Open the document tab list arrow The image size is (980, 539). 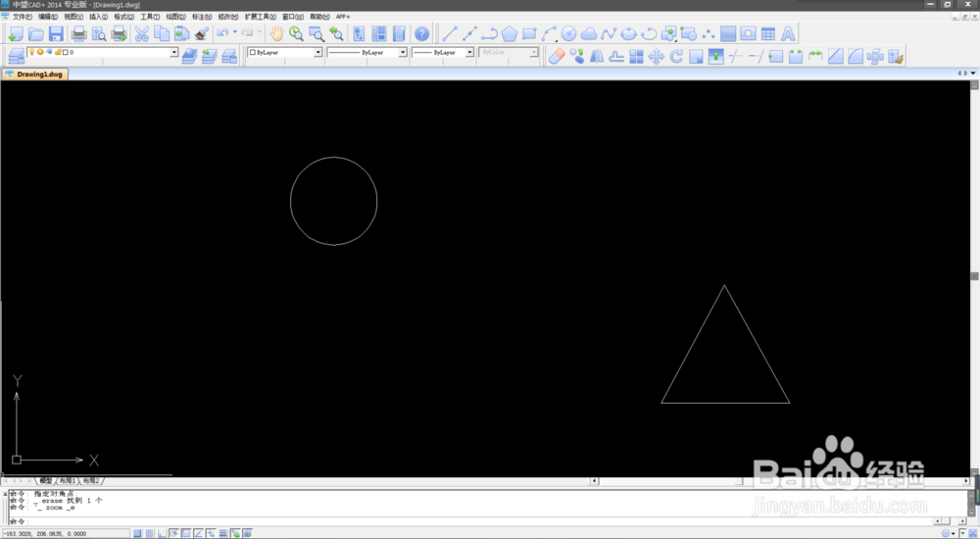(x=973, y=73)
